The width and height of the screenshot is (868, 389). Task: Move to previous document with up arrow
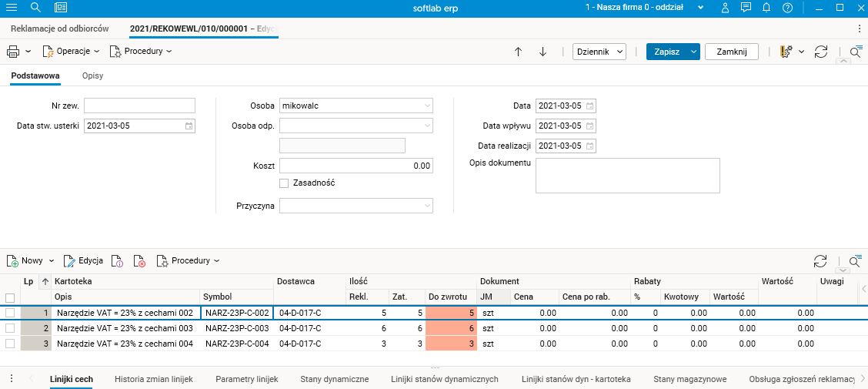(x=518, y=52)
